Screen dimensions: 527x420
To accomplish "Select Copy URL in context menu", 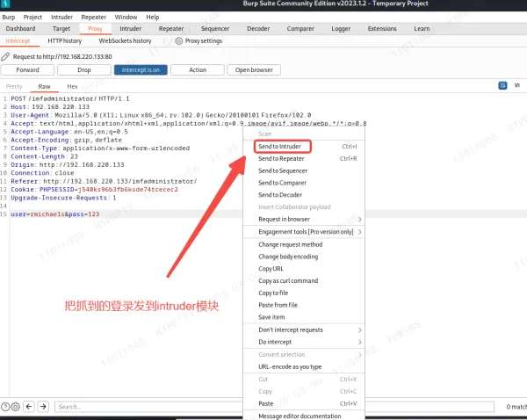I will (x=304, y=269).
